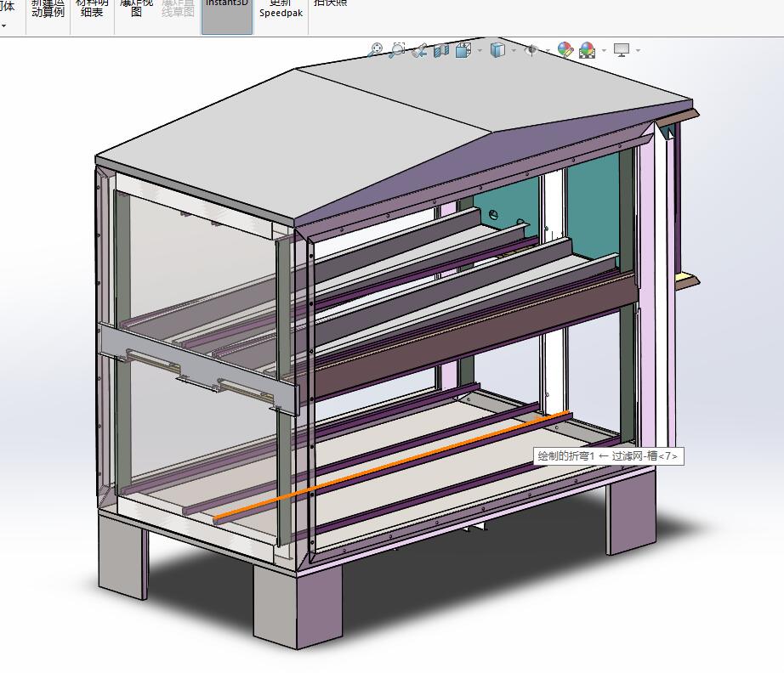Select Zoom to Area tool
This screenshot has height=673, width=784.
pyautogui.click(x=397, y=50)
